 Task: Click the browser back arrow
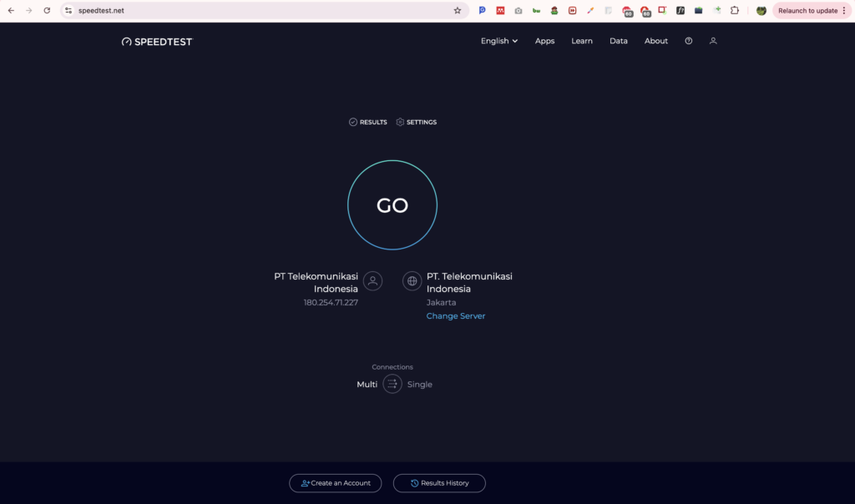[x=11, y=10]
